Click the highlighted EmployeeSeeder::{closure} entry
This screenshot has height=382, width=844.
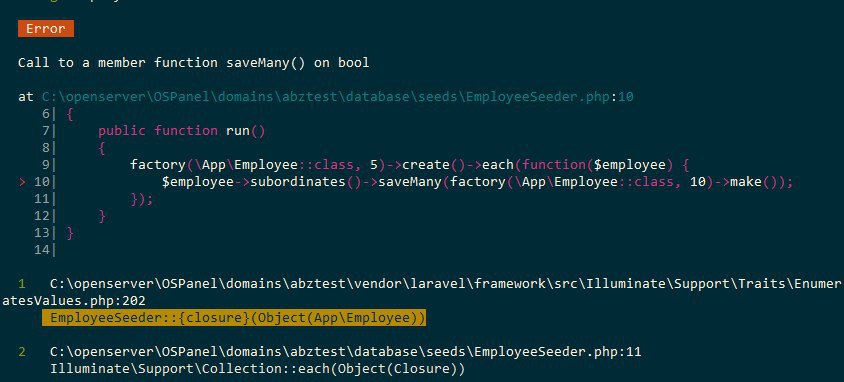[x=234, y=318]
